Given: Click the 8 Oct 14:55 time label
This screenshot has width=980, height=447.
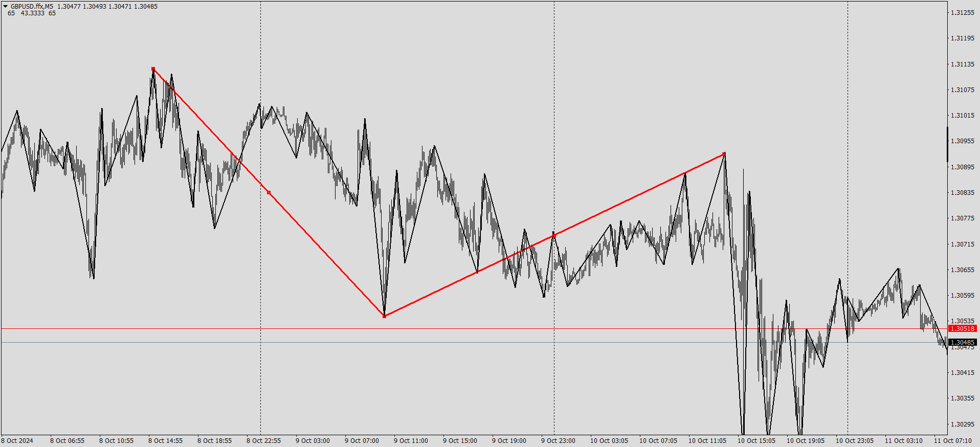Looking at the screenshot, I should [165, 440].
